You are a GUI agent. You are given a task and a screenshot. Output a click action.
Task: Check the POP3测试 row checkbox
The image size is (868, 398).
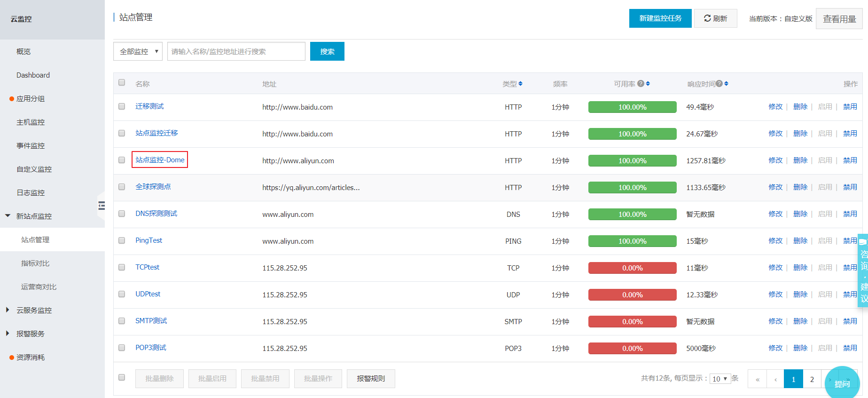pyautogui.click(x=122, y=348)
